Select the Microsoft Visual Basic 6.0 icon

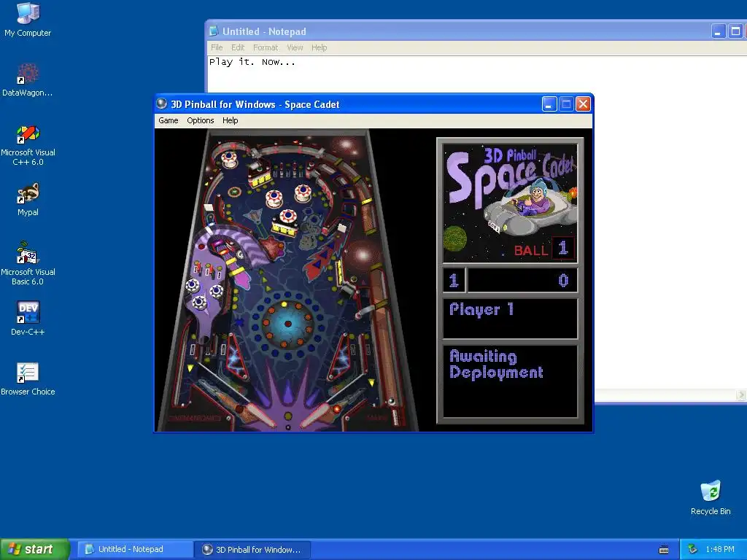tap(28, 264)
